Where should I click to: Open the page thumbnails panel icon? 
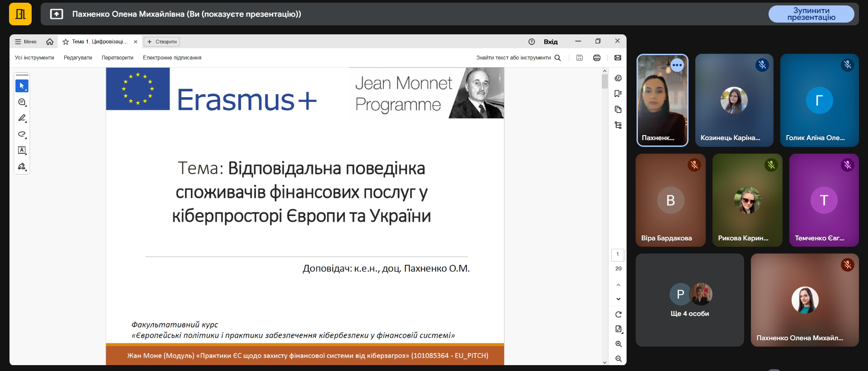(x=618, y=109)
